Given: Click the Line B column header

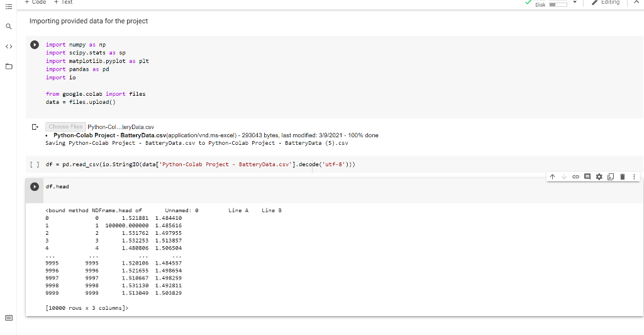Looking at the screenshot, I should pos(272,210).
